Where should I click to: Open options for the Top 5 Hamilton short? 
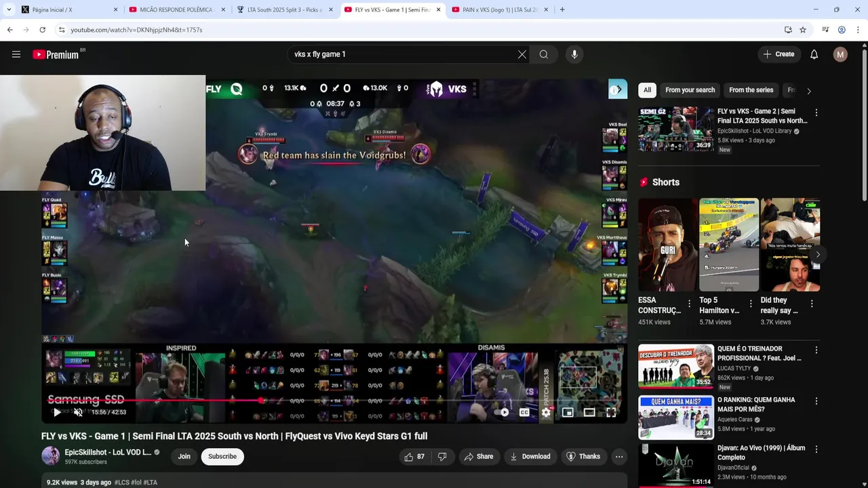click(x=750, y=304)
